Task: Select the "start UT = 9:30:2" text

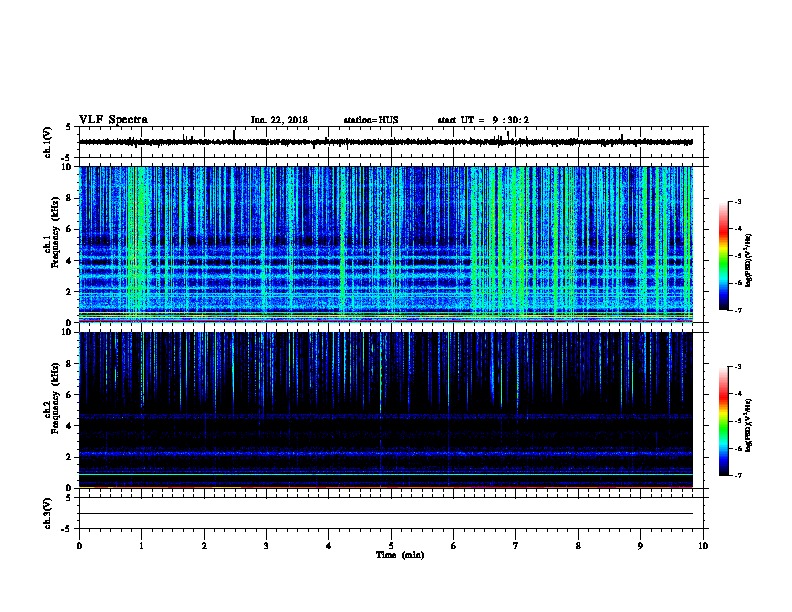Action: coord(483,120)
